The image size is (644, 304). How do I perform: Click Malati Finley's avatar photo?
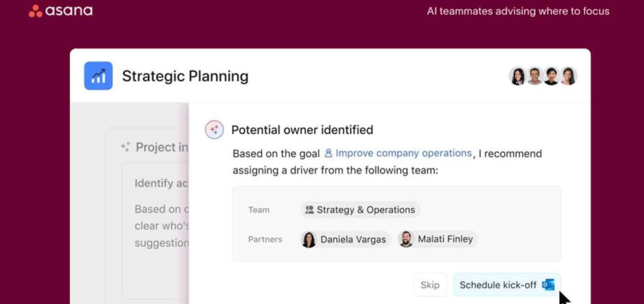point(406,239)
